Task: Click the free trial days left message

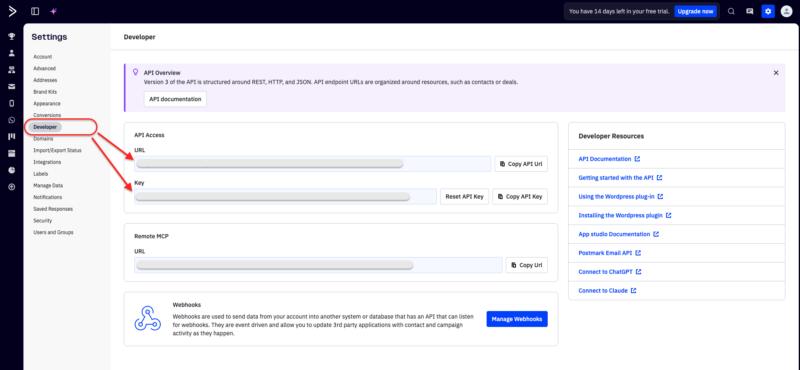Action: coord(619,11)
